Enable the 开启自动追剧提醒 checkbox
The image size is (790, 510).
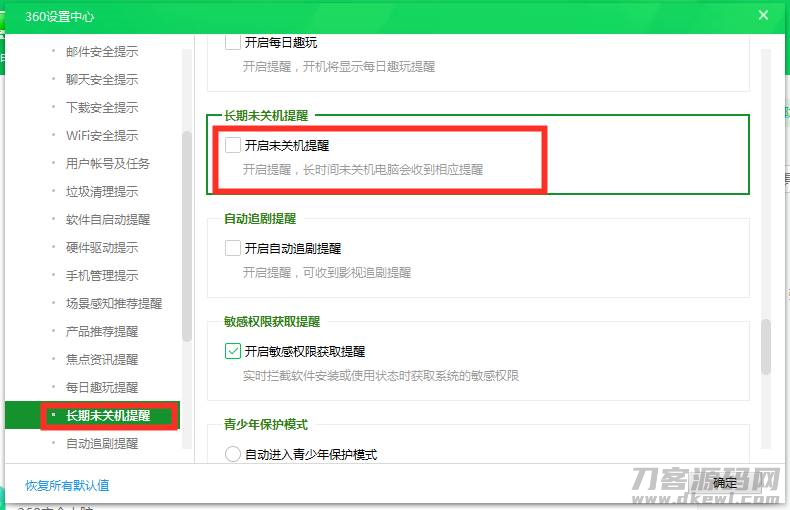pos(233,248)
